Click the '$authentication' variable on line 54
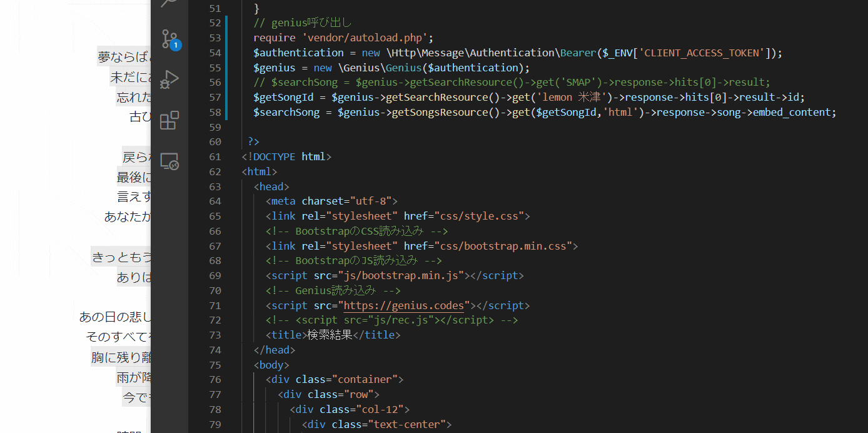Viewport: 868px width, 433px height. (299, 53)
